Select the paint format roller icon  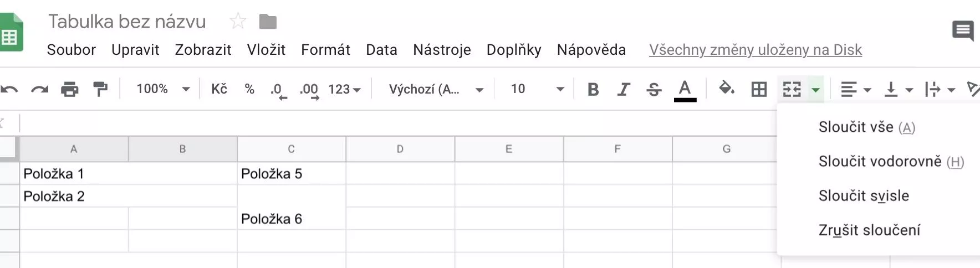100,89
